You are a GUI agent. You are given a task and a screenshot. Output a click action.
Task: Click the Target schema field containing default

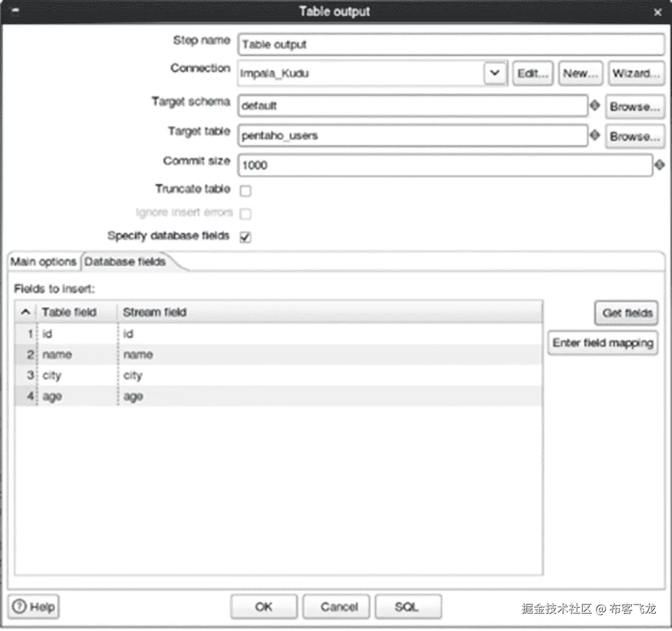coord(413,106)
